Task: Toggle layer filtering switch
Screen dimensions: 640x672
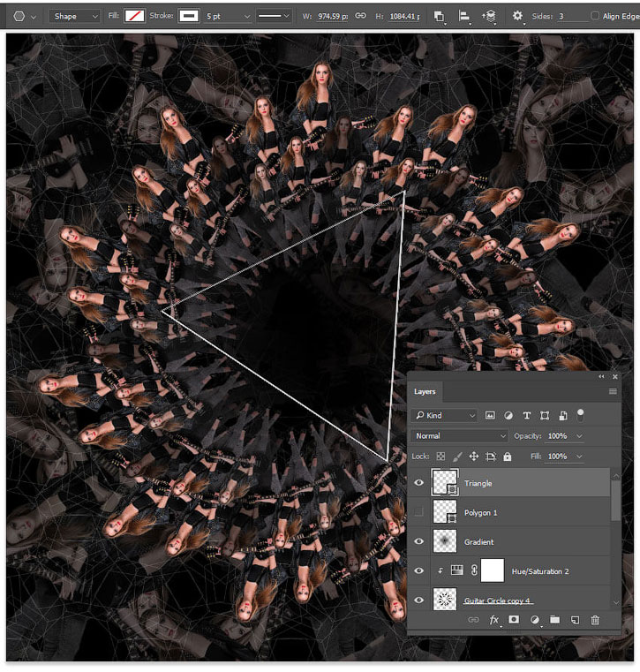Action: 581,415
